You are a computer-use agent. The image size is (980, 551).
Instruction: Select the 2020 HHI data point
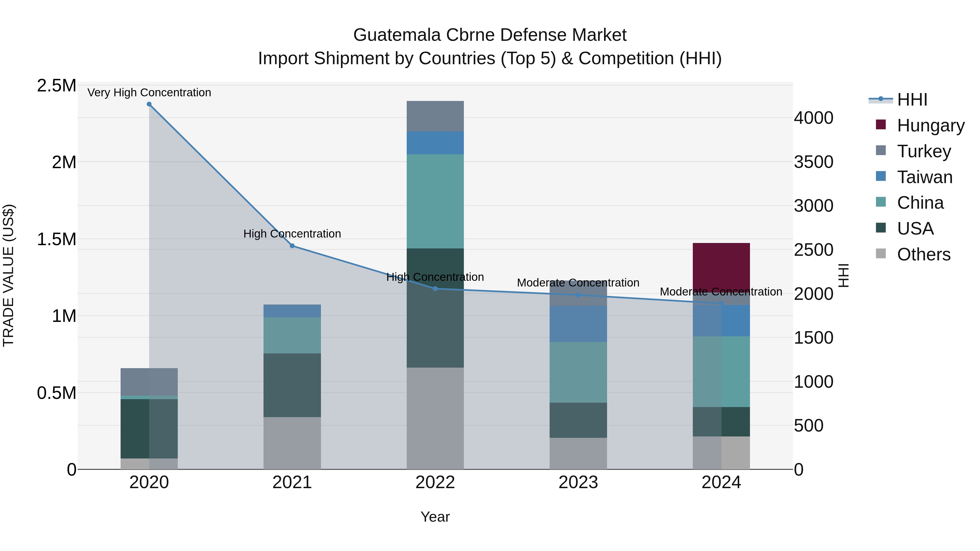click(149, 104)
